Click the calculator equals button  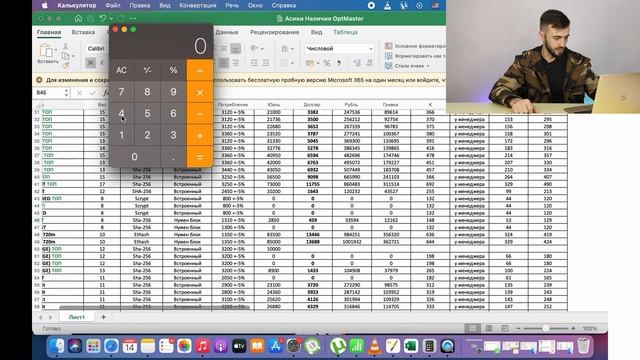coord(200,157)
